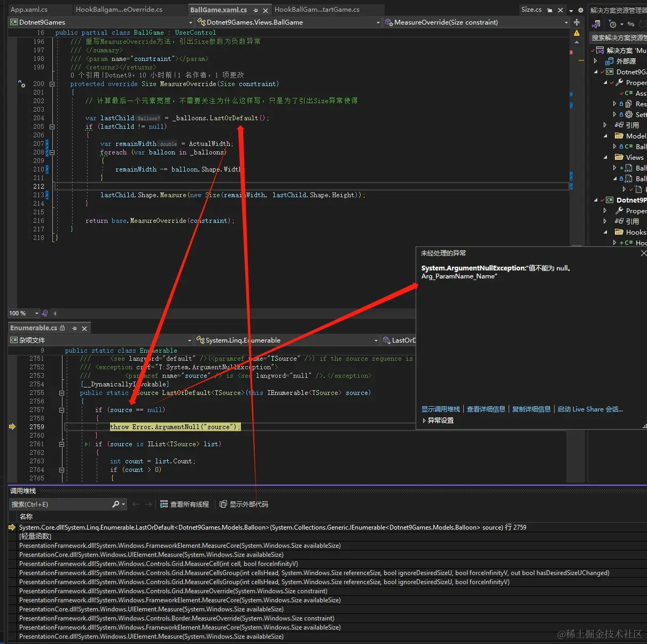Collapse the Views folder
The height and width of the screenshot is (644, 647).
click(605, 157)
